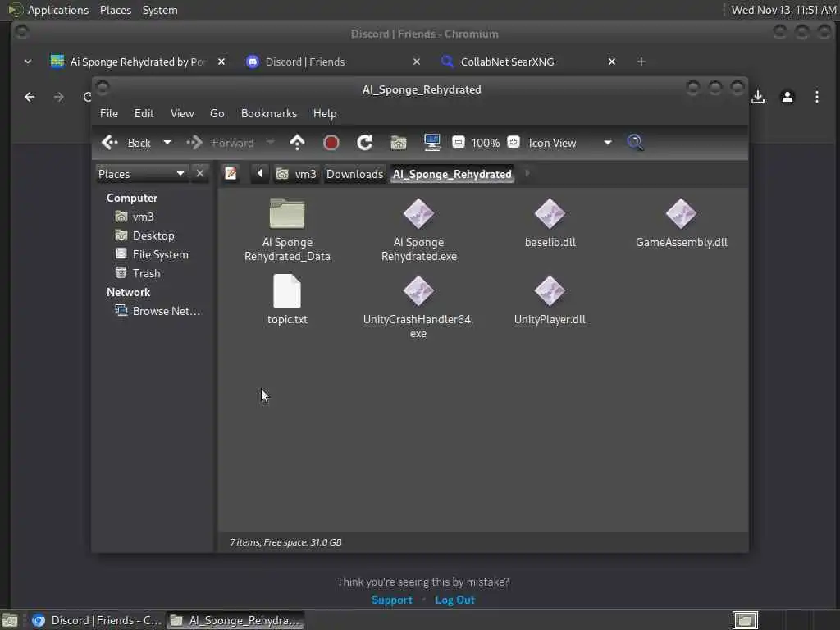Image resolution: width=840 pixels, height=630 pixels.
Task: Select the GameAssembly.dll file
Action: tap(682, 223)
